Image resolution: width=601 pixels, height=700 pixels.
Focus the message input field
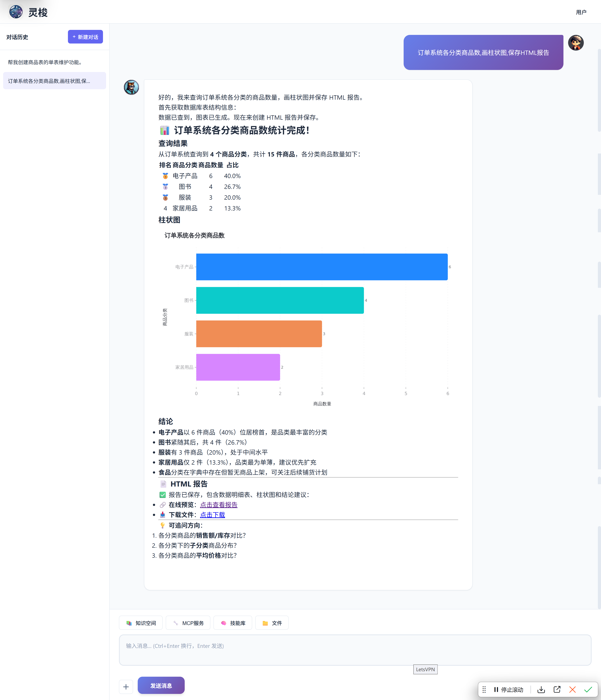355,650
